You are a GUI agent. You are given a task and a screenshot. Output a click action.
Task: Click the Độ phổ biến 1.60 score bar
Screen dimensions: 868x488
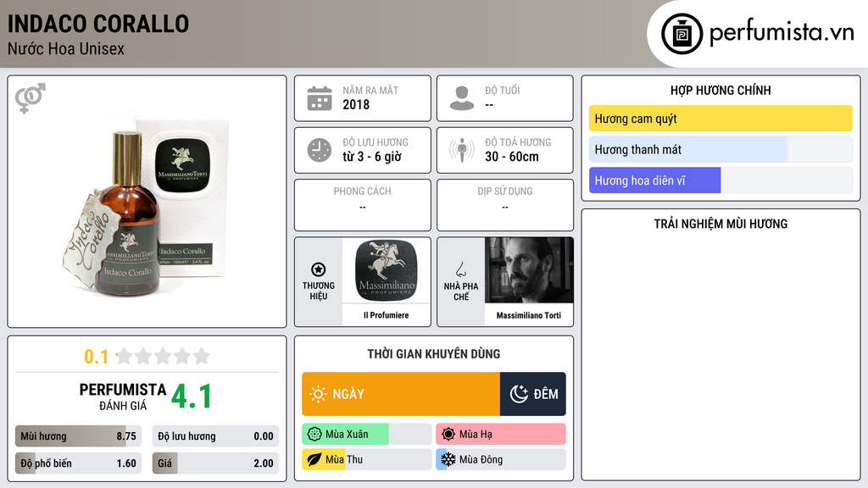click(78, 463)
